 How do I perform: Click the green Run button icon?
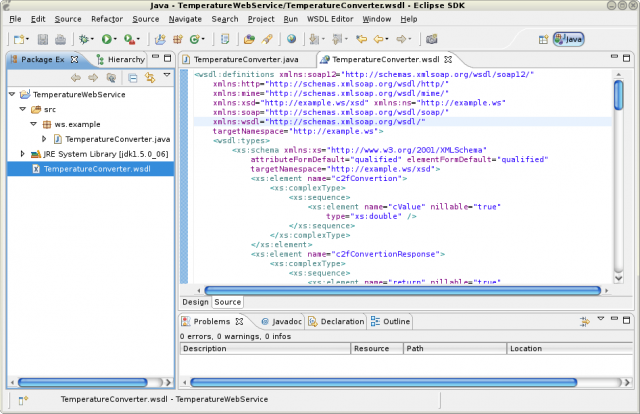[107, 39]
